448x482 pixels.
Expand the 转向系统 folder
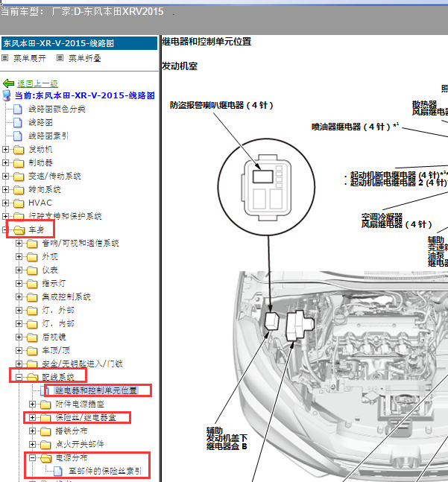tap(5, 189)
